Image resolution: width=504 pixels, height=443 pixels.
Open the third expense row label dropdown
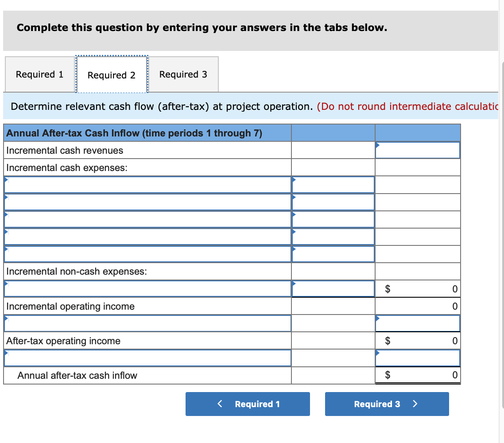(146, 219)
